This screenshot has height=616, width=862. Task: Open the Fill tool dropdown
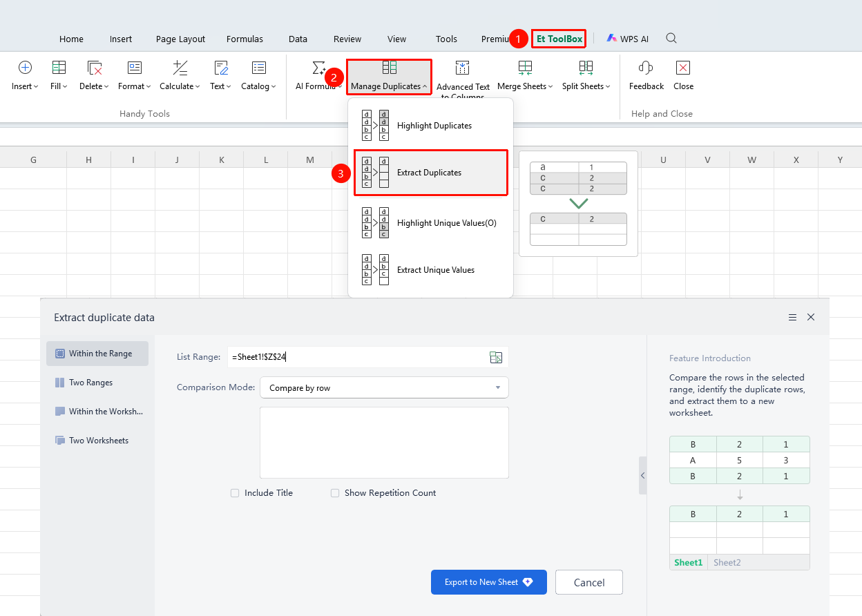point(59,76)
